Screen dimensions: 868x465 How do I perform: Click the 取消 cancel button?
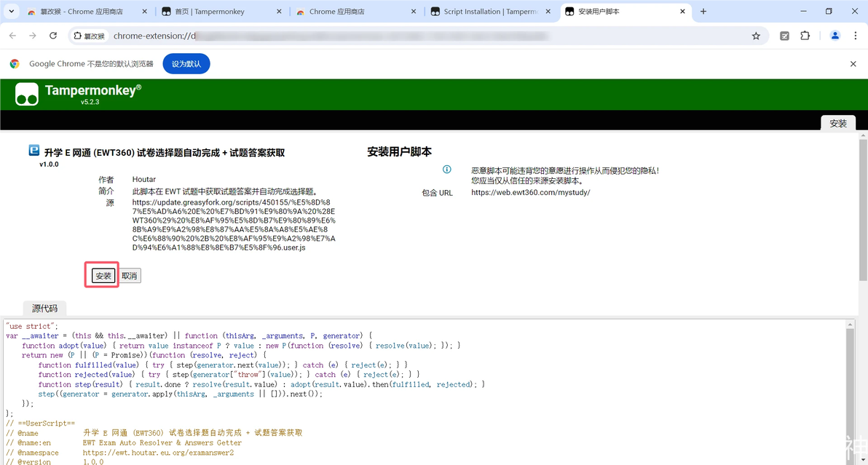click(130, 276)
